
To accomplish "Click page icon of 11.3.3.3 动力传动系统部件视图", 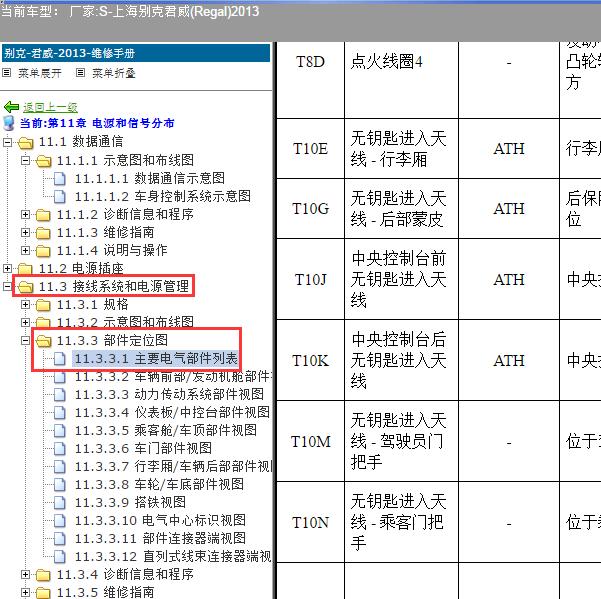I will [59, 394].
